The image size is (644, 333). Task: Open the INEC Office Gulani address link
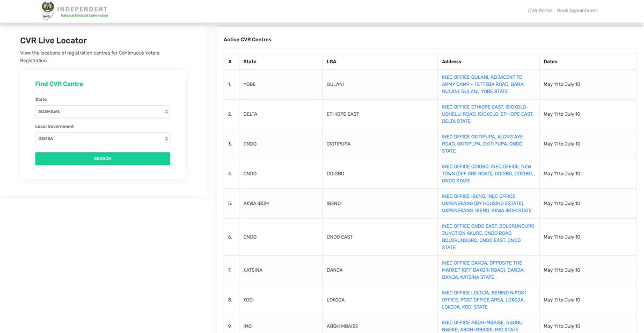[483, 84]
